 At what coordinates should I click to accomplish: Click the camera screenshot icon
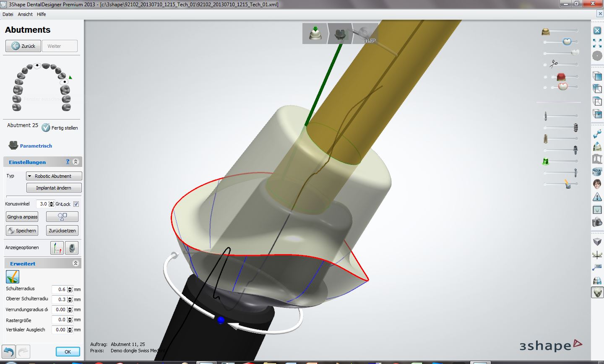597,222
